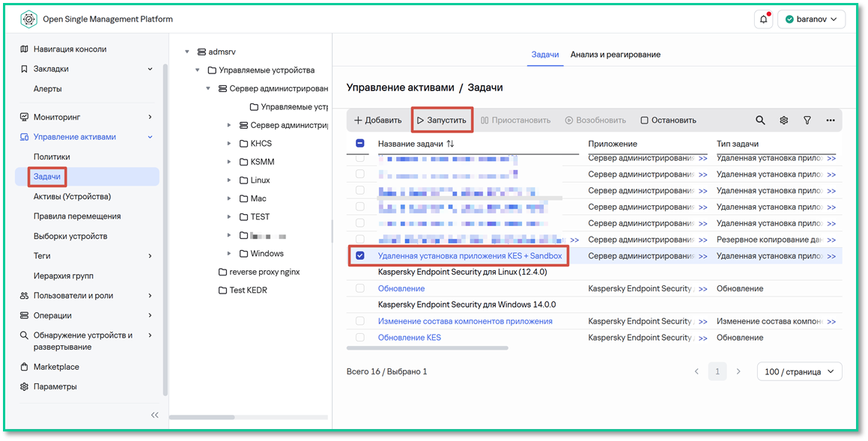Uncheck Удаленная установка приложения KES + Sandbox
The width and height of the screenshot is (868, 441).
coord(359,255)
